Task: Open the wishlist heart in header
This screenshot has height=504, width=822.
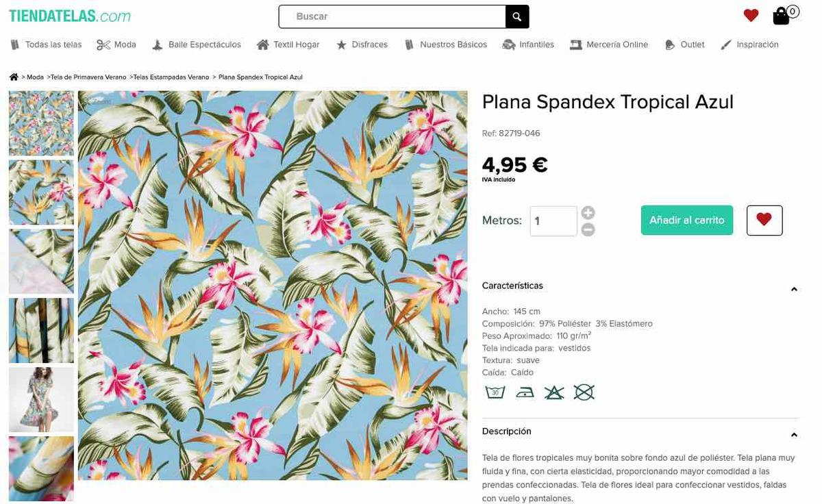Action: pyautogui.click(x=751, y=16)
